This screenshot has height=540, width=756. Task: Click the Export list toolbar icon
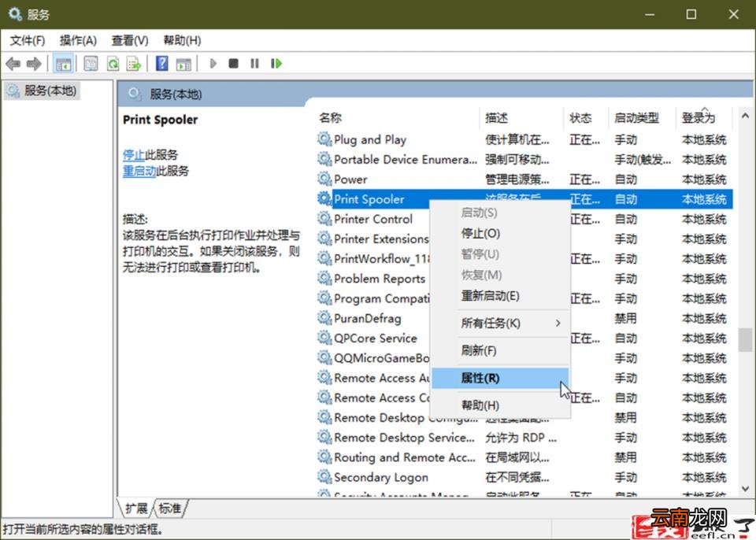[134, 64]
